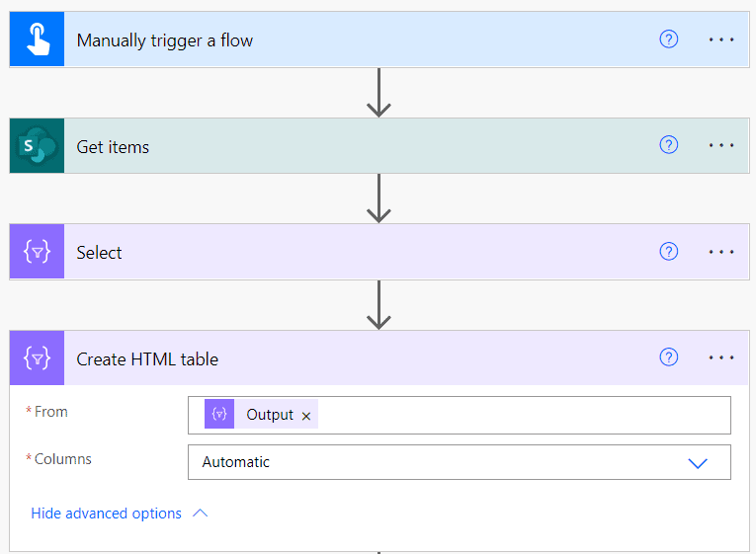Remove the Output token from From field

point(306,416)
